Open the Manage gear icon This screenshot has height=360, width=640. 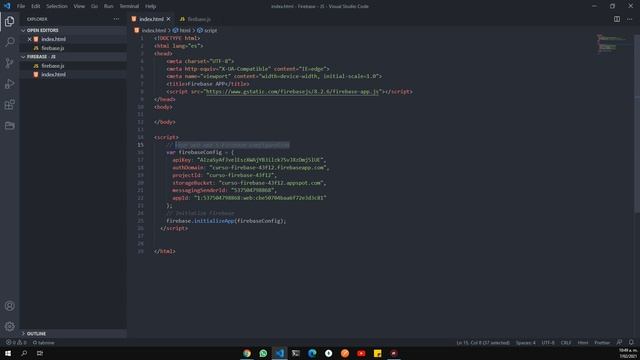10,326
